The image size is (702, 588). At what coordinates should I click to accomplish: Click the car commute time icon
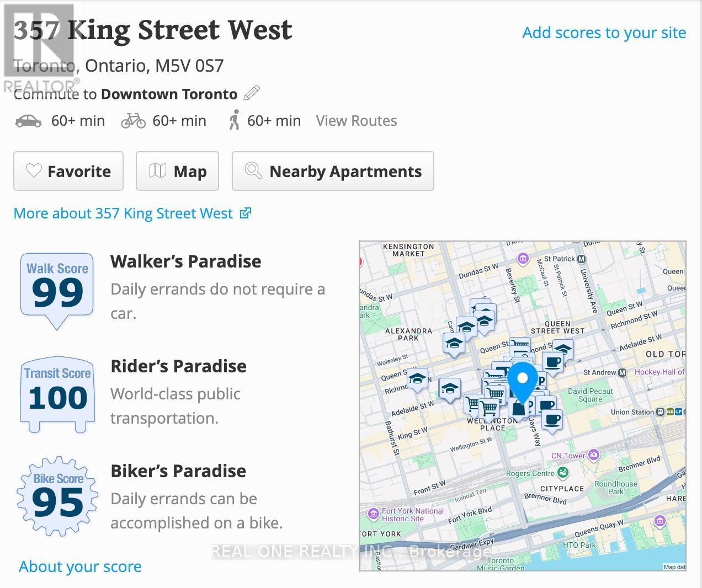(28, 121)
